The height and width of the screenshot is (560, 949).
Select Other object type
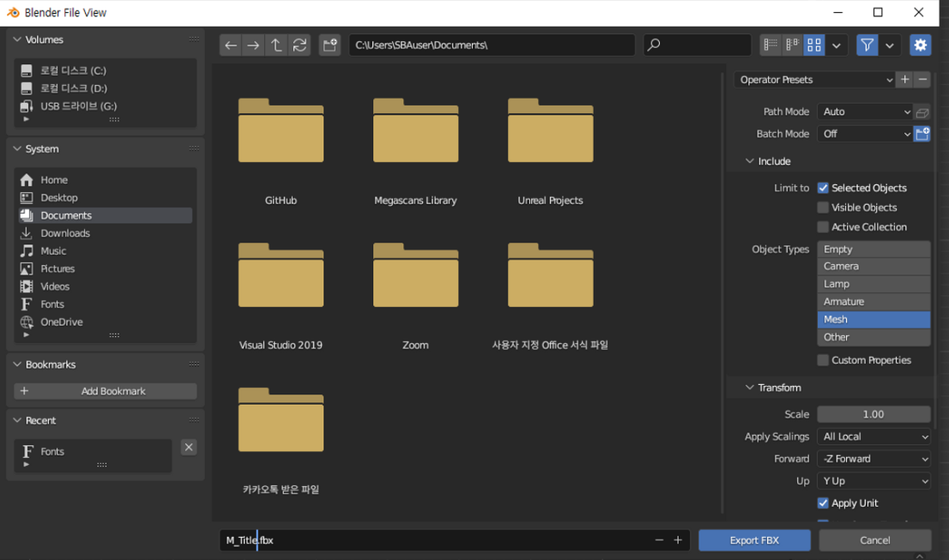click(874, 337)
